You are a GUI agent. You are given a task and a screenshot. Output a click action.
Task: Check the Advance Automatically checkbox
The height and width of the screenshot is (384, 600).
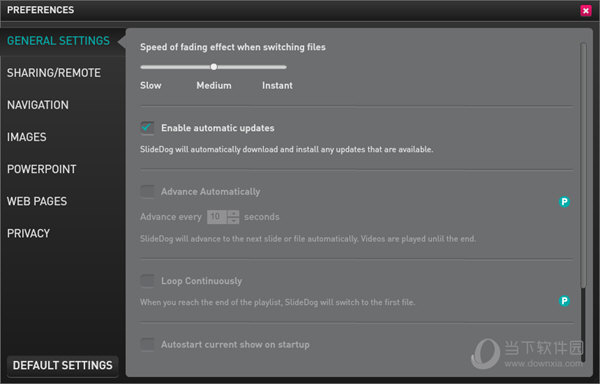click(x=147, y=191)
